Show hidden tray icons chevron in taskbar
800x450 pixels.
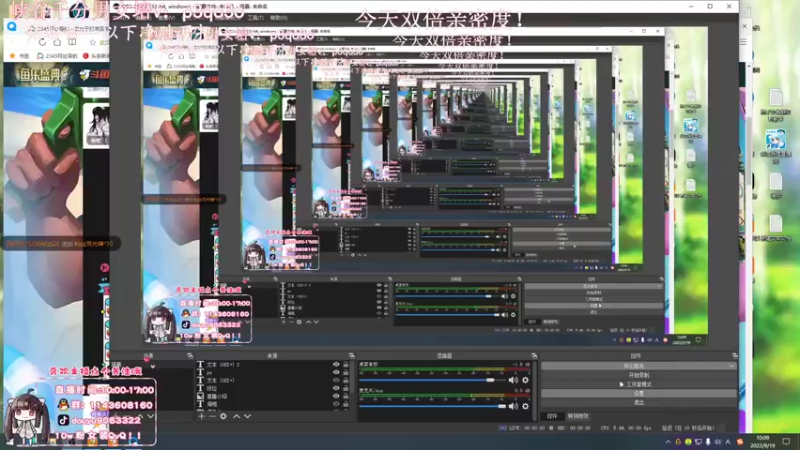668,442
